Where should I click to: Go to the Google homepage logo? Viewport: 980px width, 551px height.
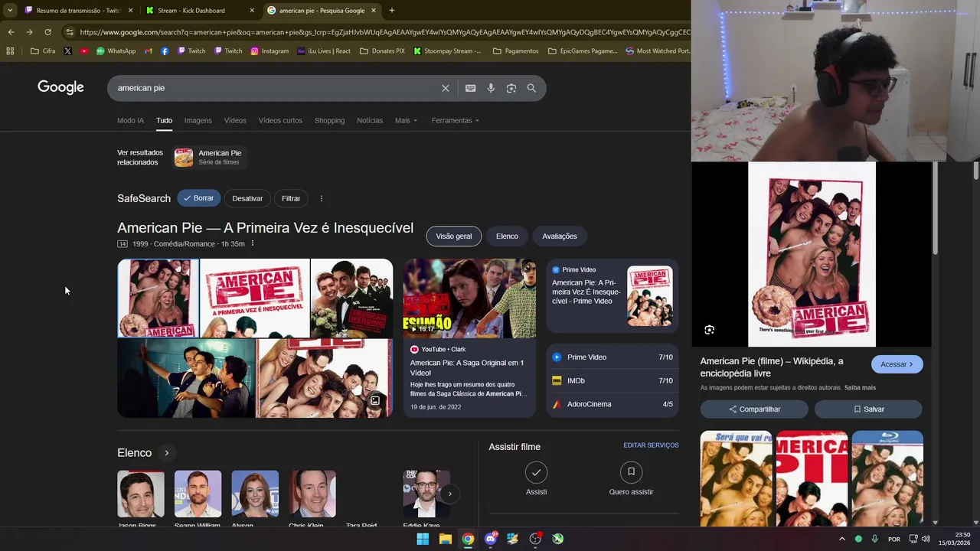[x=60, y=87]
